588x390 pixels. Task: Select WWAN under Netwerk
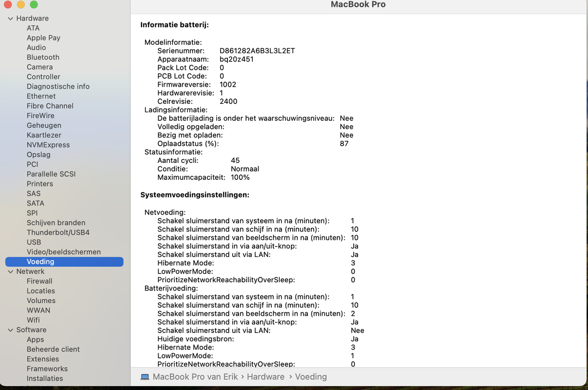(x=39, y=311)
